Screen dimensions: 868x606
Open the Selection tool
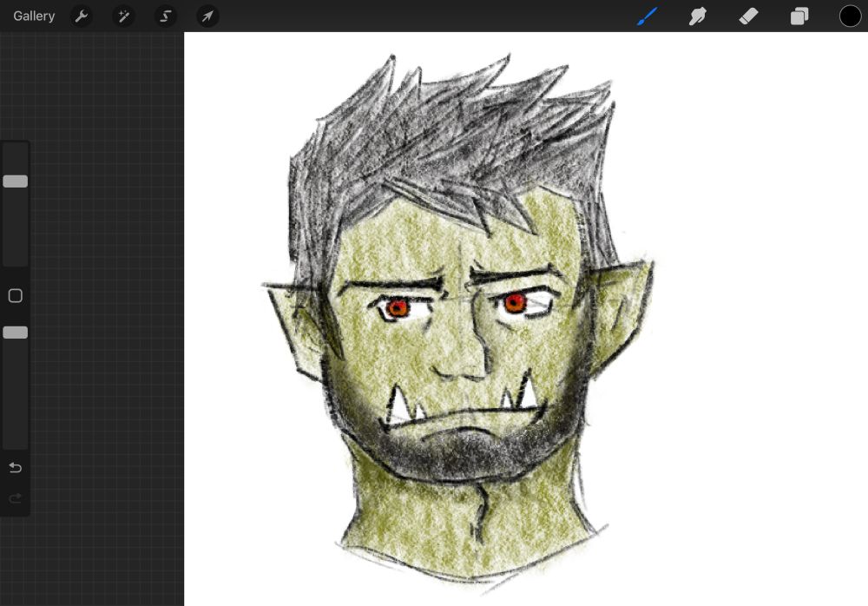point(166,16)
